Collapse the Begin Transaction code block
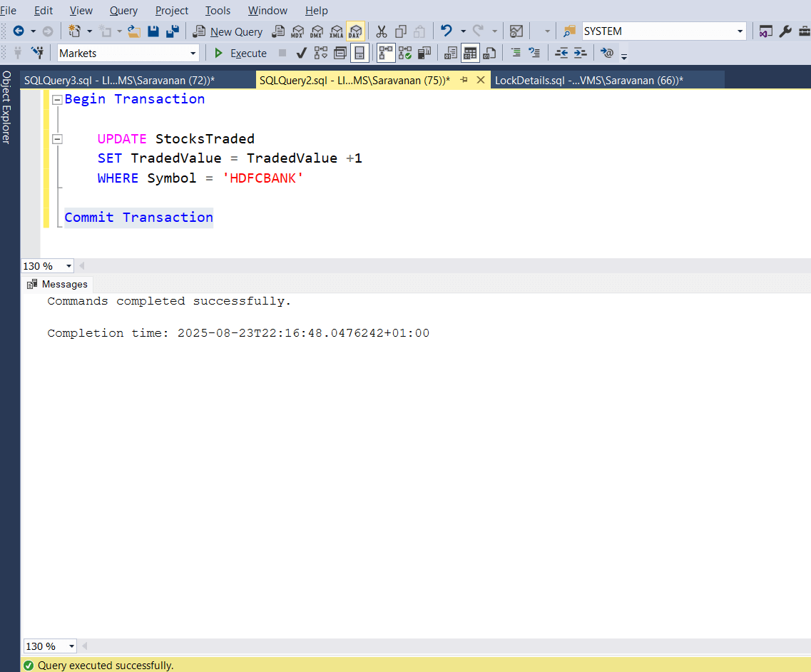Image resolution: width=811 pixels, height=672 pixels. pyautogui.click(x=57, y=100)
